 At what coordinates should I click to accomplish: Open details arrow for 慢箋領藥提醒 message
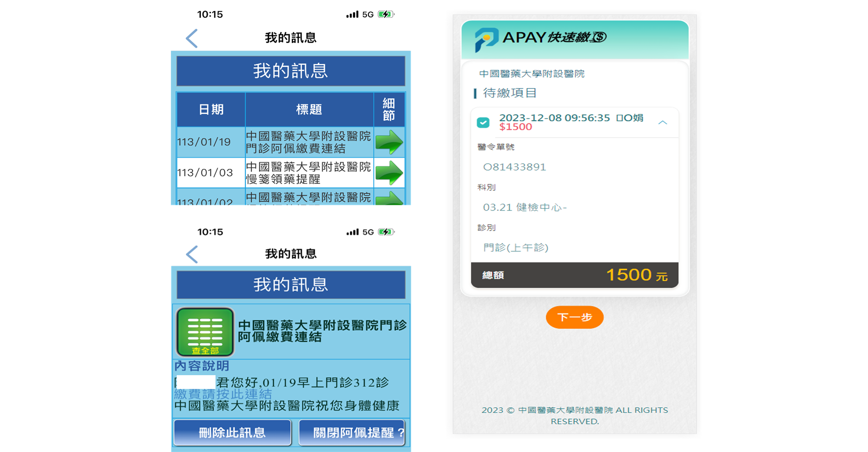click(x=389, y=172)
